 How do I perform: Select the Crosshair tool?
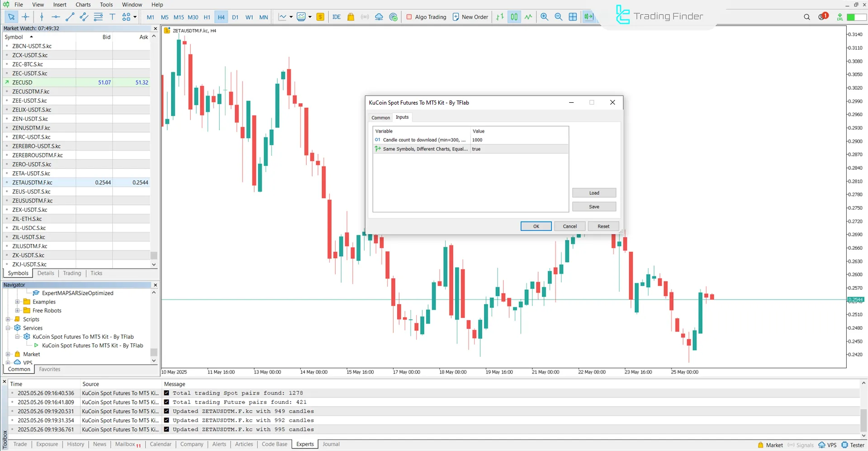[25, 17]
